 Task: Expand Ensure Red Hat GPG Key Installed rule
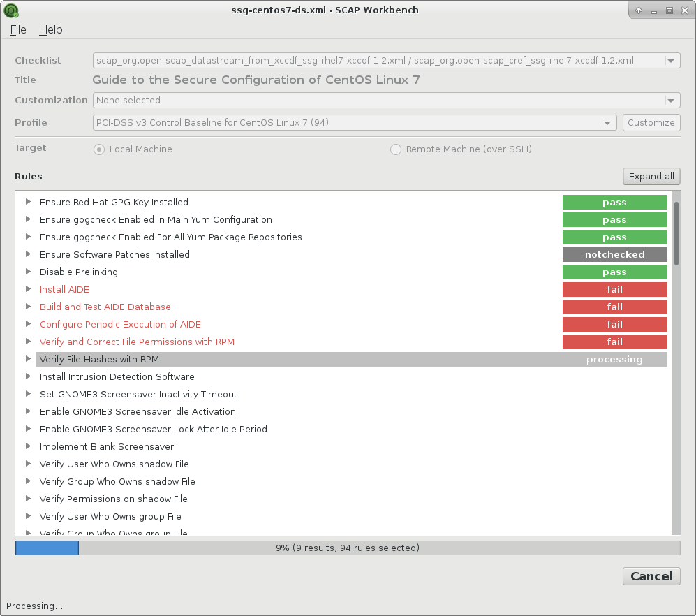[x=29, y=202]
